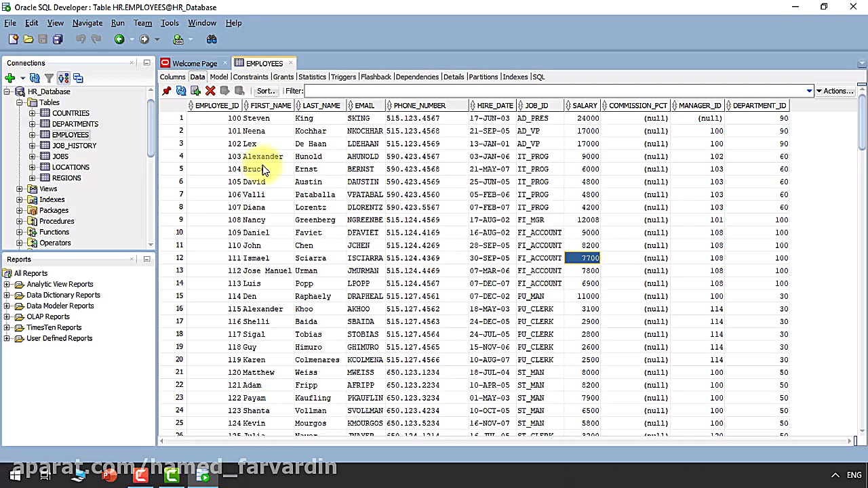Delete selected row with red X icon

click(210, 91)
